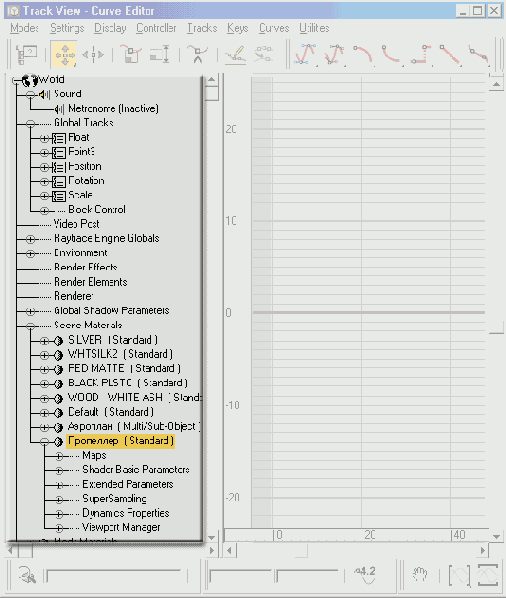Click the hierarchy vertical scrollbar down arrow
Viewport: 506px width, 598px height.
(x=211, y=538)
